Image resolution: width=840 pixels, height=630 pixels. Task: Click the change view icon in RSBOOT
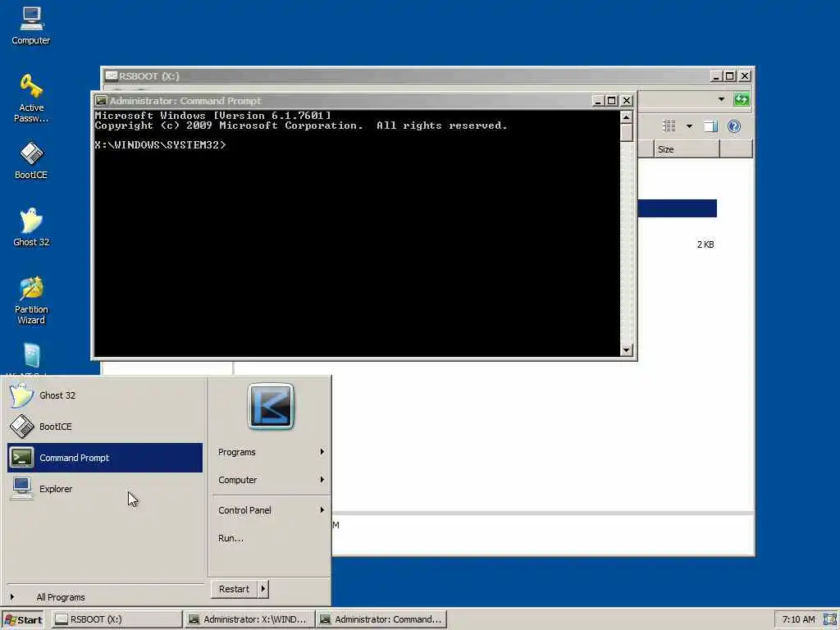(669, 126)
